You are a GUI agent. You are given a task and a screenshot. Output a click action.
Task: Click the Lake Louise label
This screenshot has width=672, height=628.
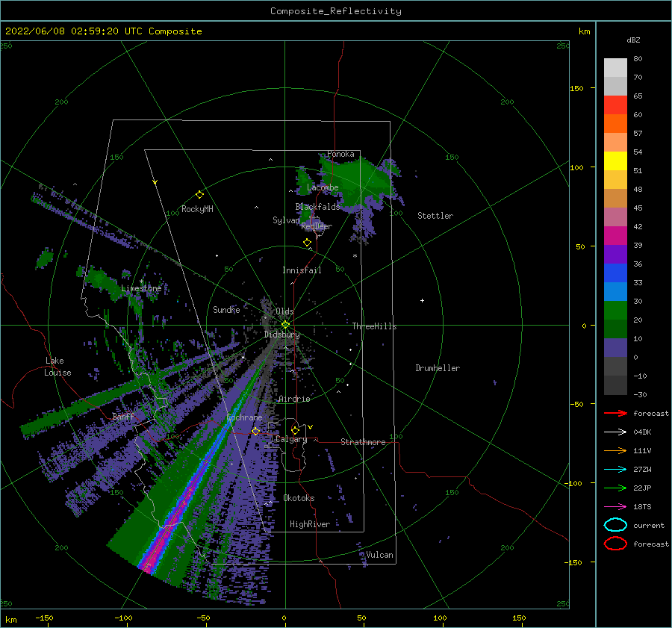pos(57,367)
